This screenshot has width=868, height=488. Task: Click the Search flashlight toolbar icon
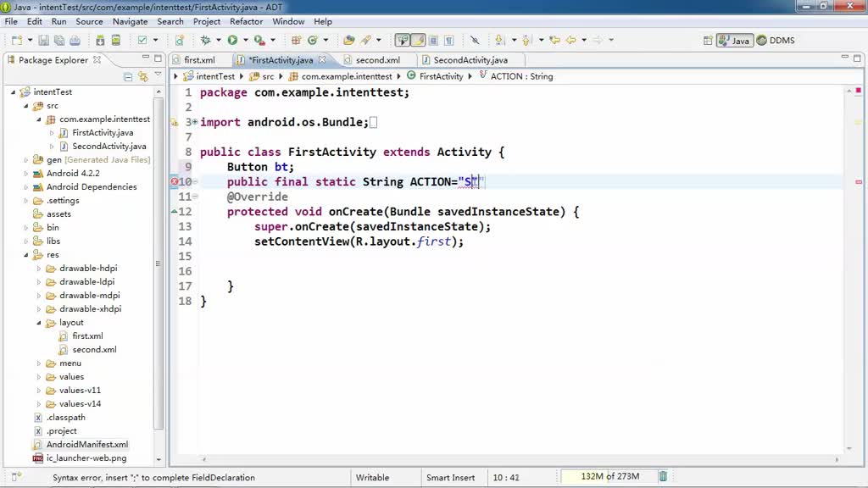coord(366,41)
